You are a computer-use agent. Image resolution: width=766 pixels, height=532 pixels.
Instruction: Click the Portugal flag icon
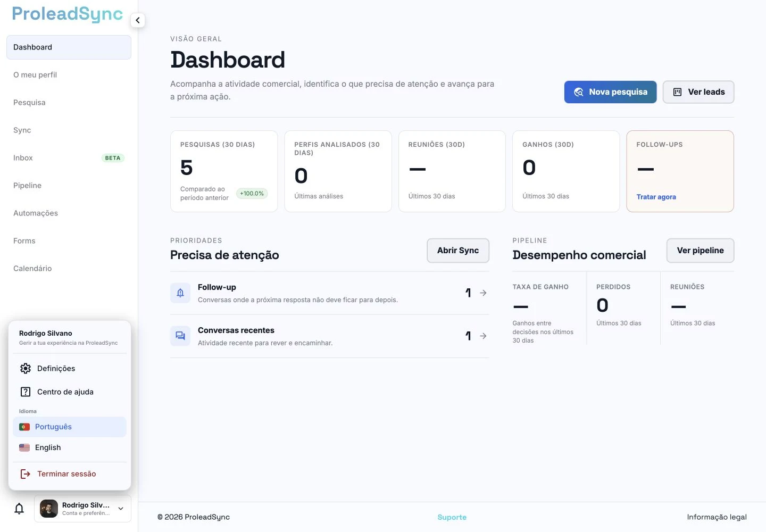[x=24, y=427]
